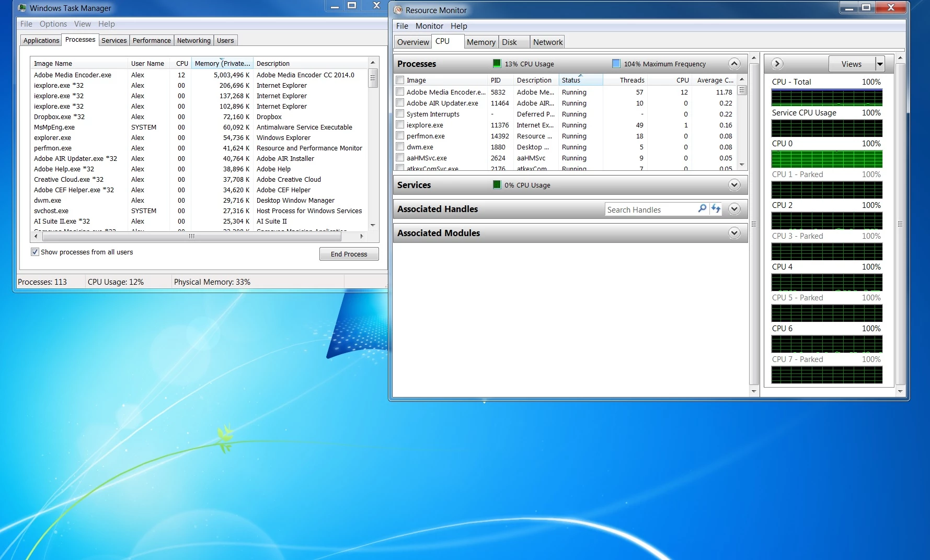Switch to Task Manager Users tab
930x560 pixels.
(x=225, y=41)
